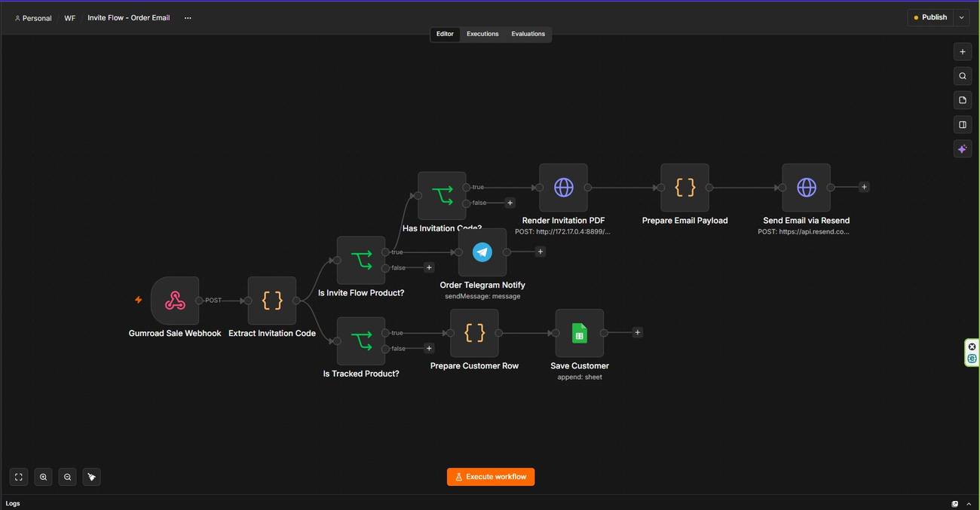Select the Is Tracked Product? node
This screenshot has height=510, width=980.
click(361, 341)
